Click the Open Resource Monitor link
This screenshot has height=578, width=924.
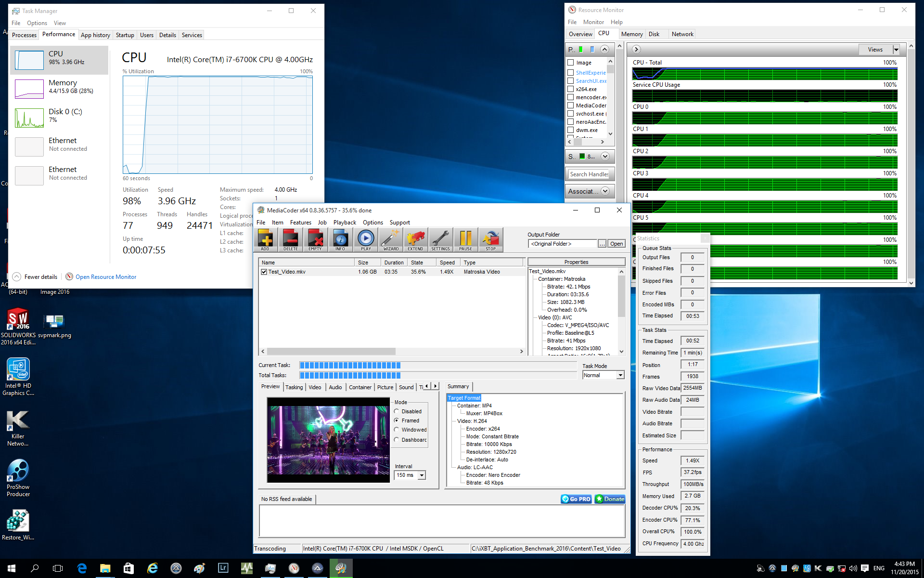point(105,277)
